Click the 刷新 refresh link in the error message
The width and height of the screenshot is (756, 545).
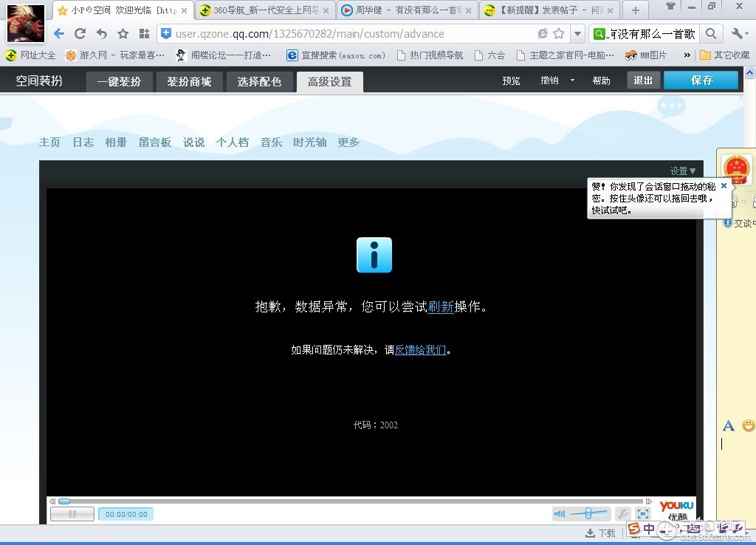coord(441,306)
